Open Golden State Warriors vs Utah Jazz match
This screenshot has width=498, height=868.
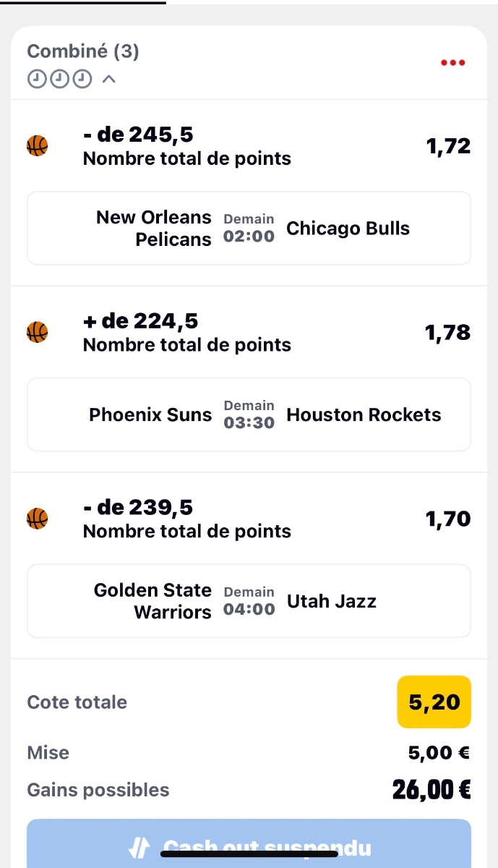(x=249, y=601)
